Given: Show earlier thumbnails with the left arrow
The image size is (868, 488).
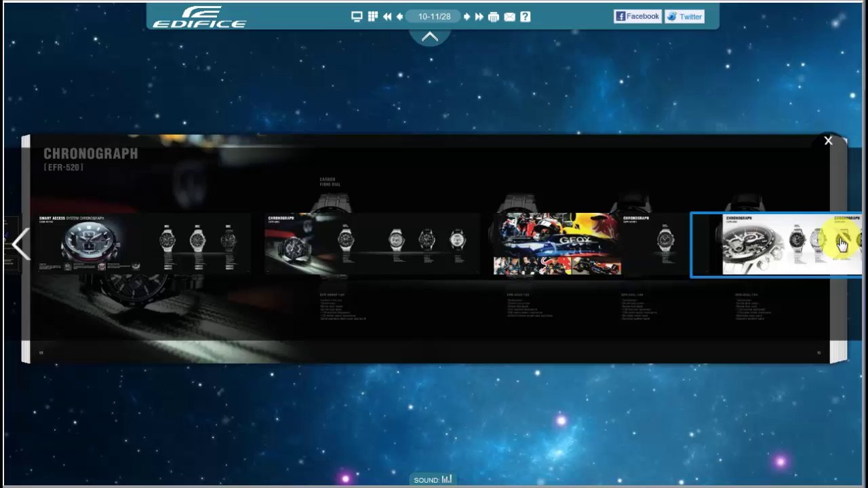Looking at the screenshot, I should pos(20,244).
